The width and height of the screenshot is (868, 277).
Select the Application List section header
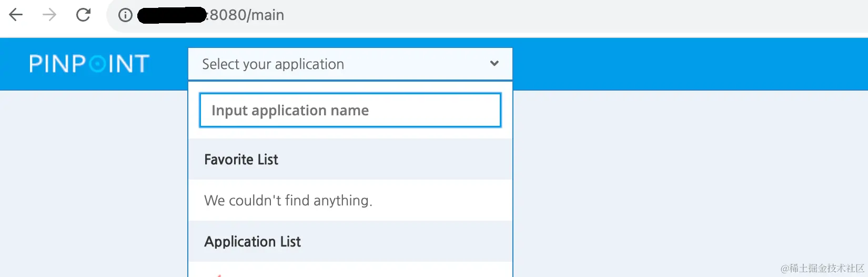[350, 241]
